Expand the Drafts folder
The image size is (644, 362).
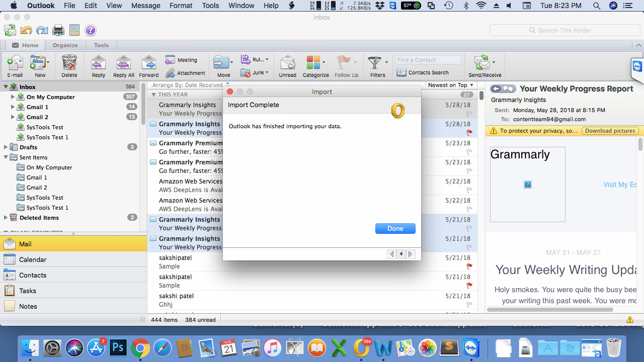tap(6, 147)
